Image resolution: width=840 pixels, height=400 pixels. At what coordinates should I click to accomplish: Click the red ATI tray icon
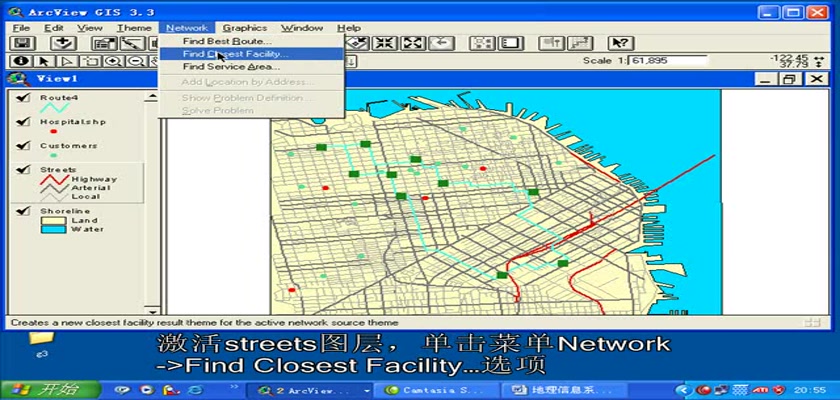761,390
